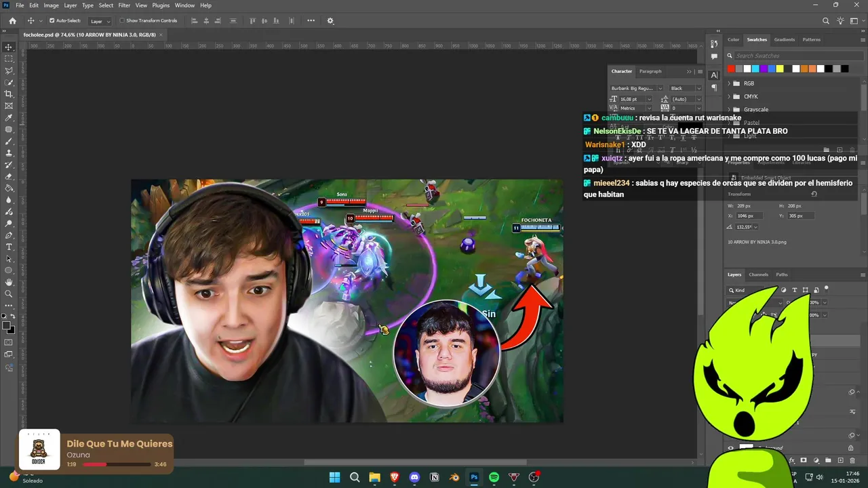Open the History panel icon
The width and height of the screenshot is (868, 488).
point(714,44)
